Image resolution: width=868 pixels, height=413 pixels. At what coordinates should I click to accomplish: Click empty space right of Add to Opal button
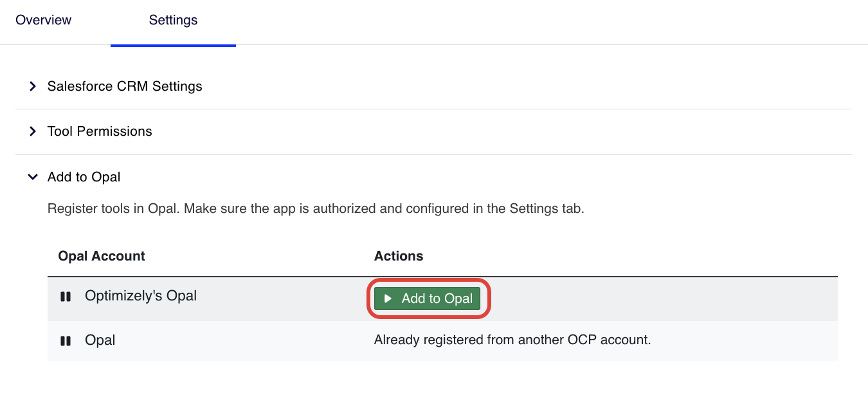pos(643,298)
